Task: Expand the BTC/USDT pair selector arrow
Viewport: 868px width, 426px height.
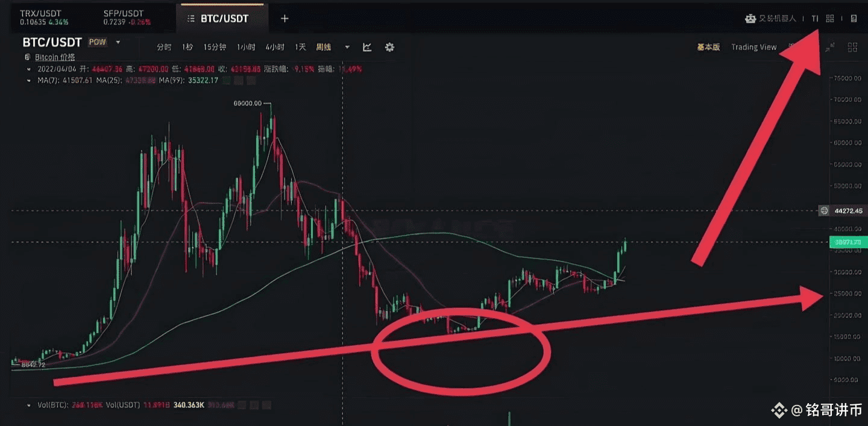Action: tap(118, 42)
